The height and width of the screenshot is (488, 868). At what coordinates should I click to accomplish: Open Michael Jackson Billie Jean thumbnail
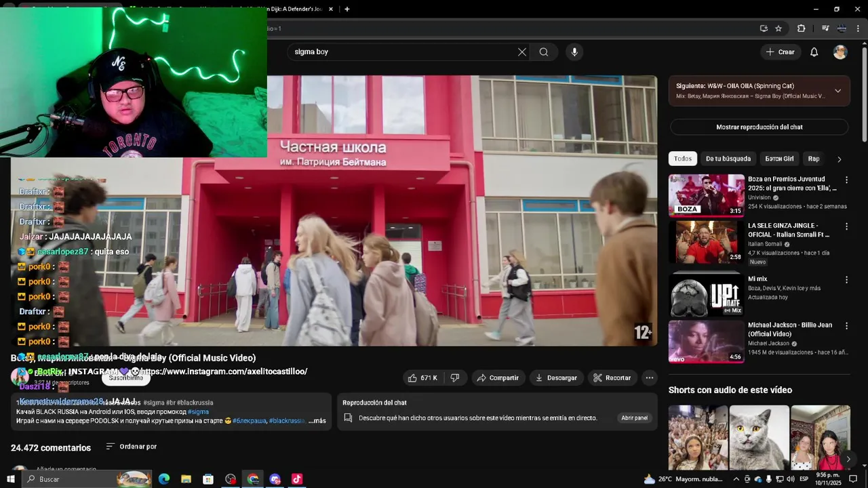(x=706, y=342)
